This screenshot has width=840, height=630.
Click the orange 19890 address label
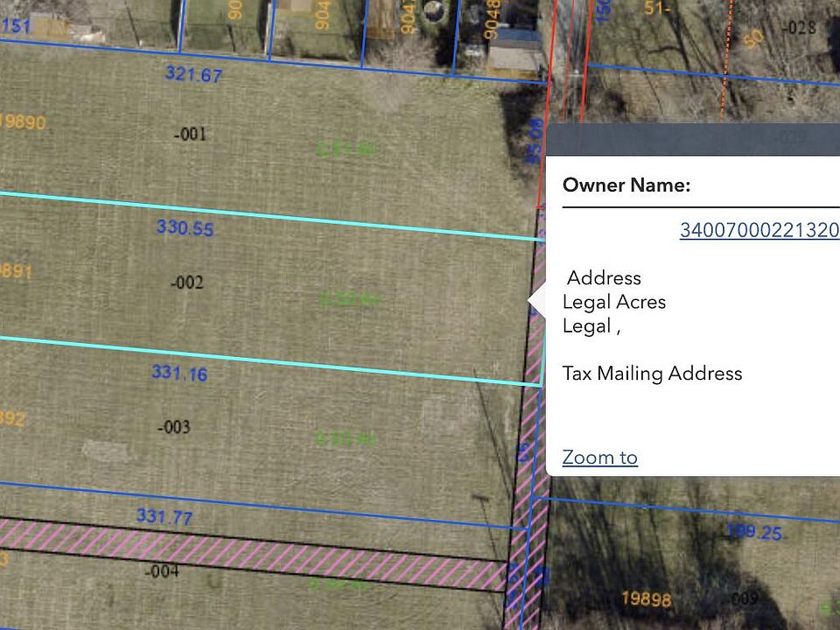[x=23, y=122]
